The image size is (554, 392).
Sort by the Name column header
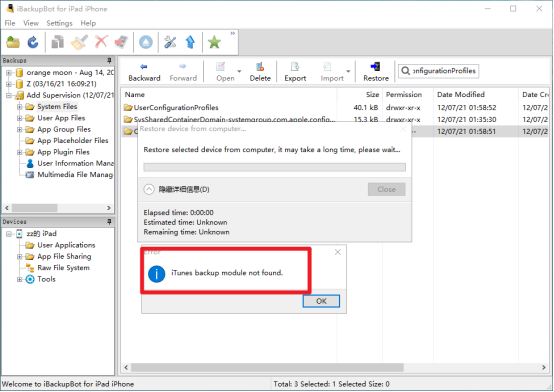pyautogui.click(x=229, y=94)
